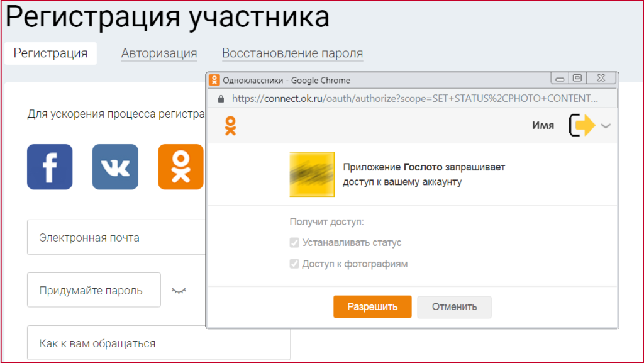Toggle the Устанавливать статус checkbox
The width and height of the screenshot is (644, 363).
(294, 243)
